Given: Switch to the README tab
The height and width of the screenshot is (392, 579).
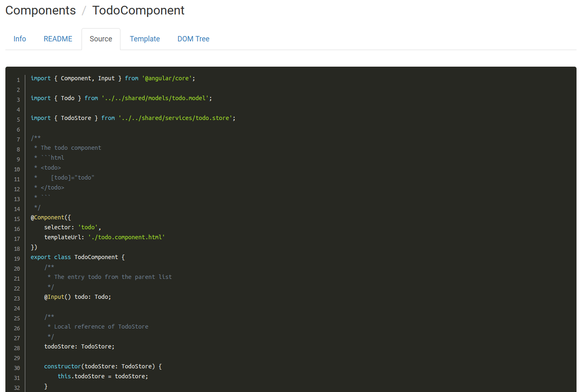Looking at the screenshot, I should click(x=58, y=39).
